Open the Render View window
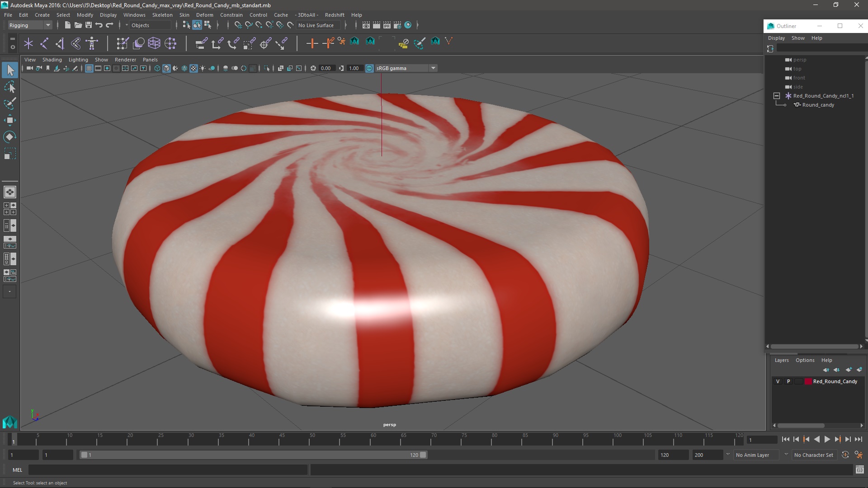Image resolution: width=868 pixels, height=488 pixels. pyautogui.click(x=366, y=25)
